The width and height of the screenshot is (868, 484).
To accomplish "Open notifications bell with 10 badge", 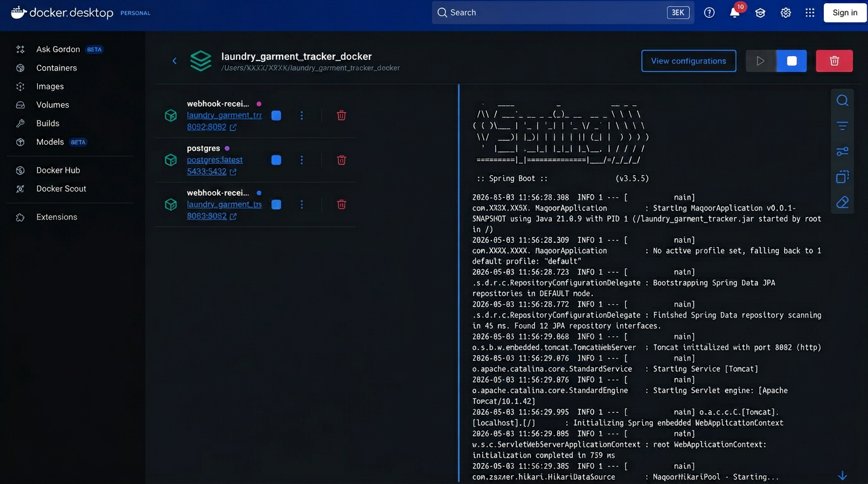I will 735,13.
